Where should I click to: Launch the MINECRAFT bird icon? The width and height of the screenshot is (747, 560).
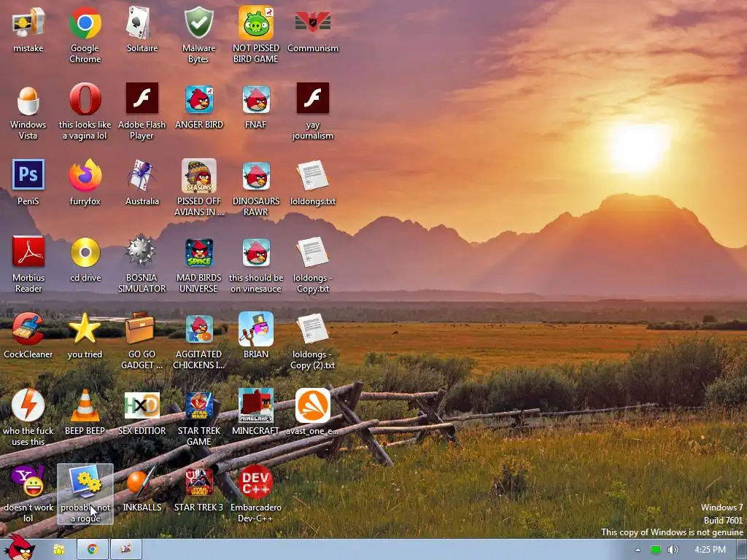tap(256, 405)
